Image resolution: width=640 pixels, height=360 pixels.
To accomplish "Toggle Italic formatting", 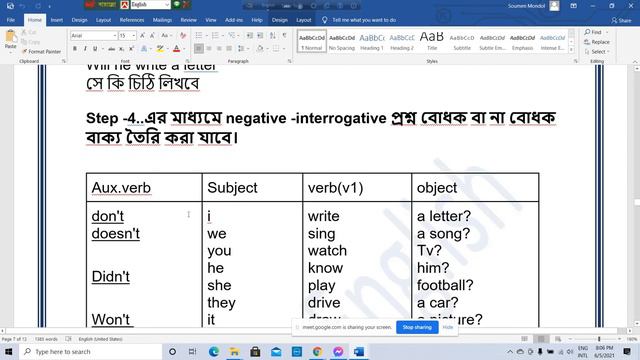I will click(x=85, y=49).
